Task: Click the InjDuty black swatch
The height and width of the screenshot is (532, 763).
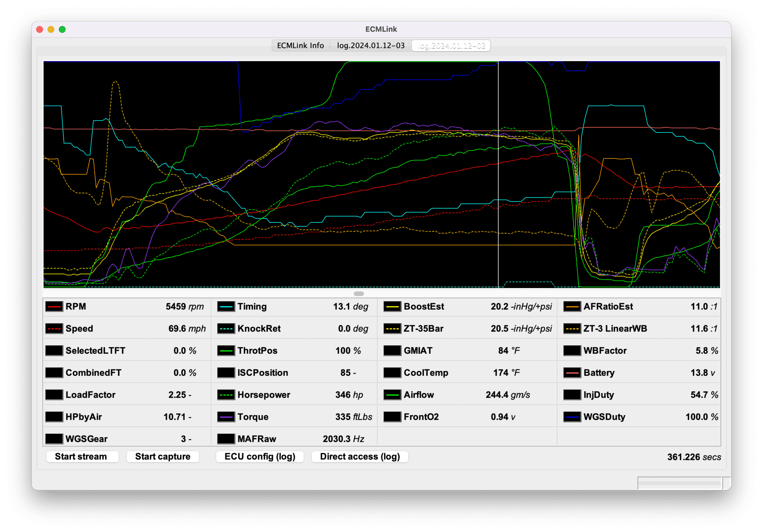Action: tap(572, 395)
